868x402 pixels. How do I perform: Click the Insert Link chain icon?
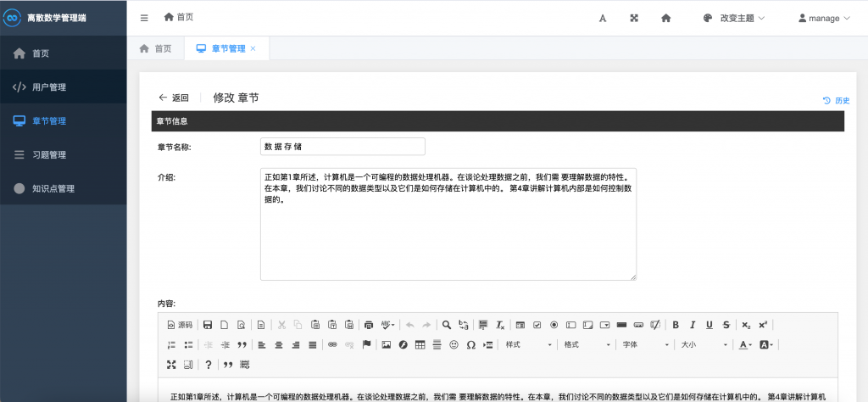click(332, 344)
